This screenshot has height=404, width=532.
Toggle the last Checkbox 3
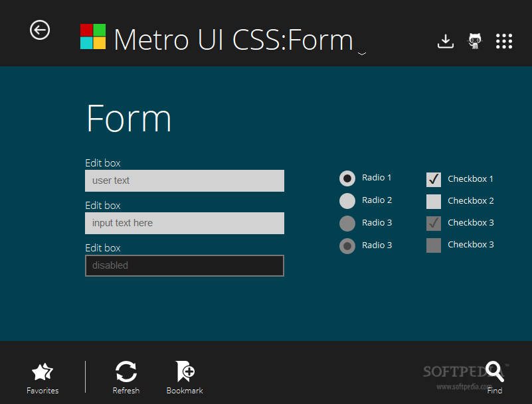[x=433, y=245]
